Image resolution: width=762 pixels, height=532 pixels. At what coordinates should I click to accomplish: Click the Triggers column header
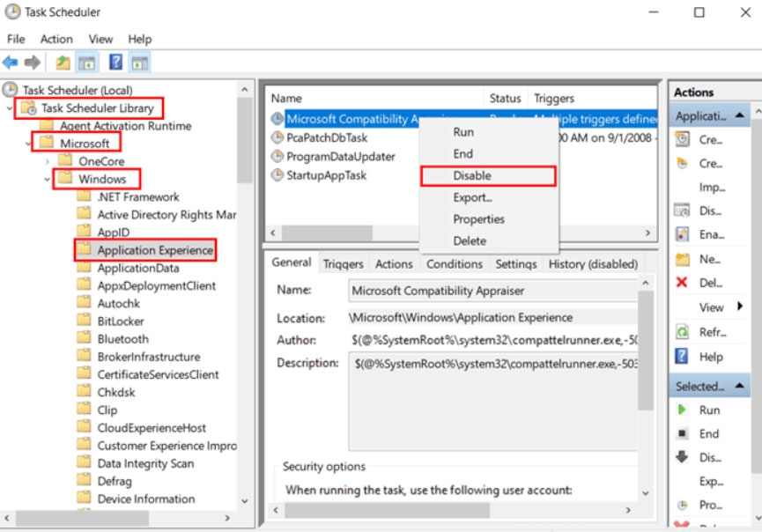click(594, 98)
